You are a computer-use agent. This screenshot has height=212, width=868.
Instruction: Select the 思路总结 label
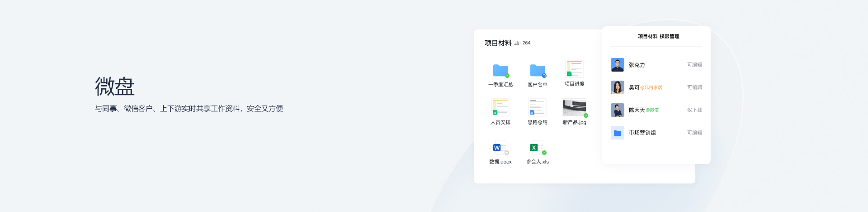click(538, 122)
